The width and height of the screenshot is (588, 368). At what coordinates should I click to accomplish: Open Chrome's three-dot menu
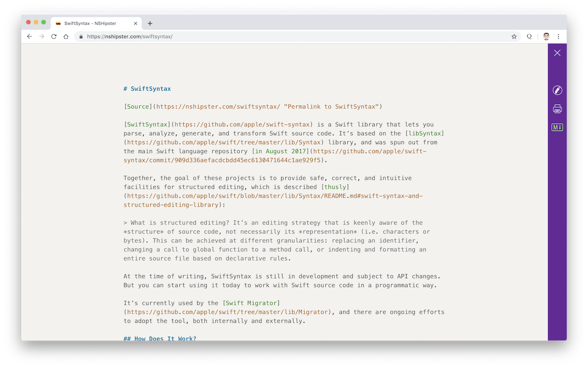[x=558, y=36]
